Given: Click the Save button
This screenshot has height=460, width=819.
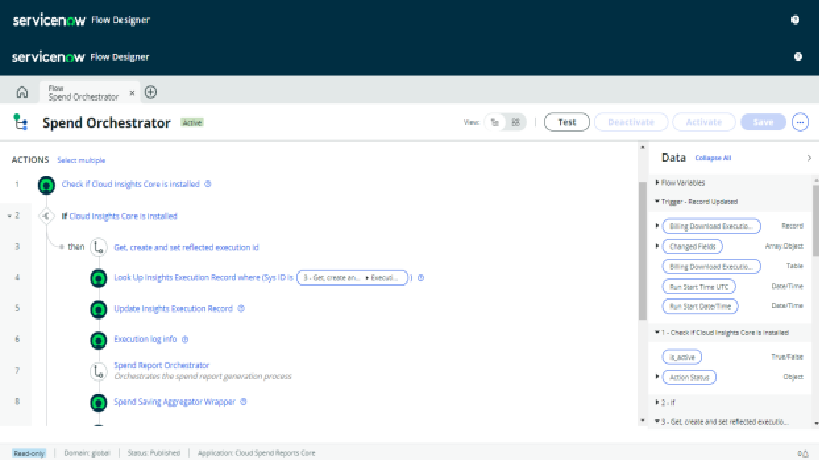Looking at the screenshot, I should tap(763, 122).
